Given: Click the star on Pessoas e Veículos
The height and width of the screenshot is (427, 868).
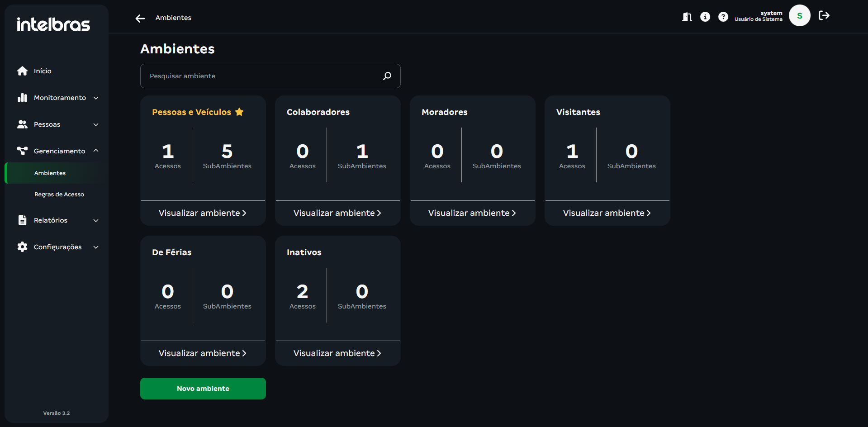Looking at the screenshot, I should (239, 112).
